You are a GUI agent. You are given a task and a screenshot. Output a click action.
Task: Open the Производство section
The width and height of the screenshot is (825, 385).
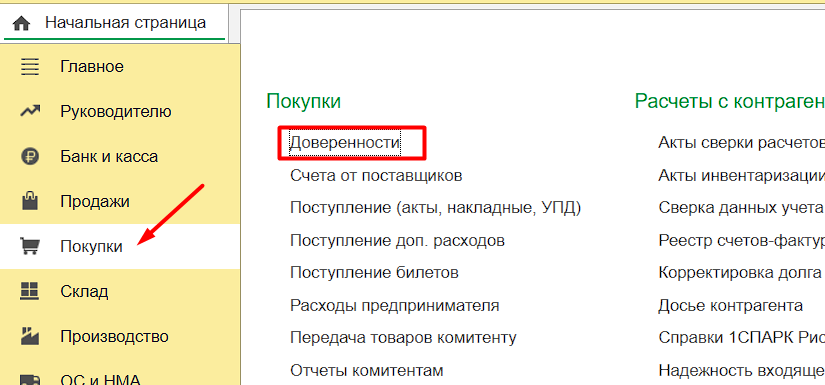114,337
